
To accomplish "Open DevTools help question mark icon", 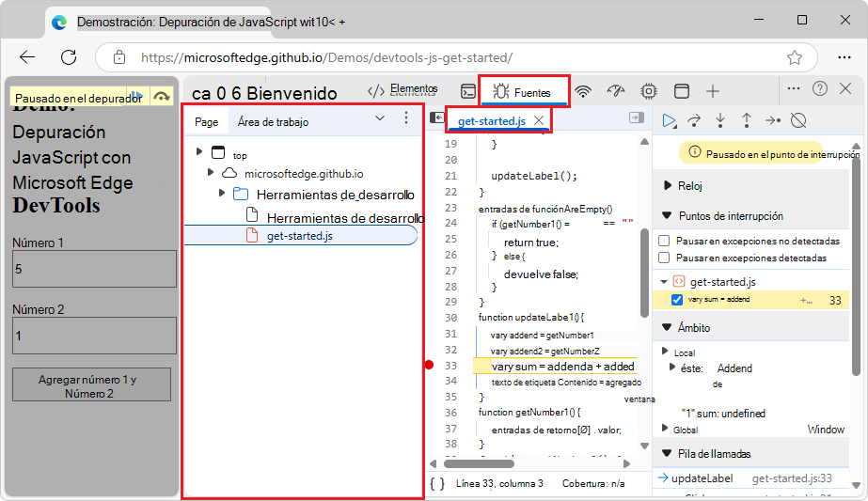I will 820,88.
